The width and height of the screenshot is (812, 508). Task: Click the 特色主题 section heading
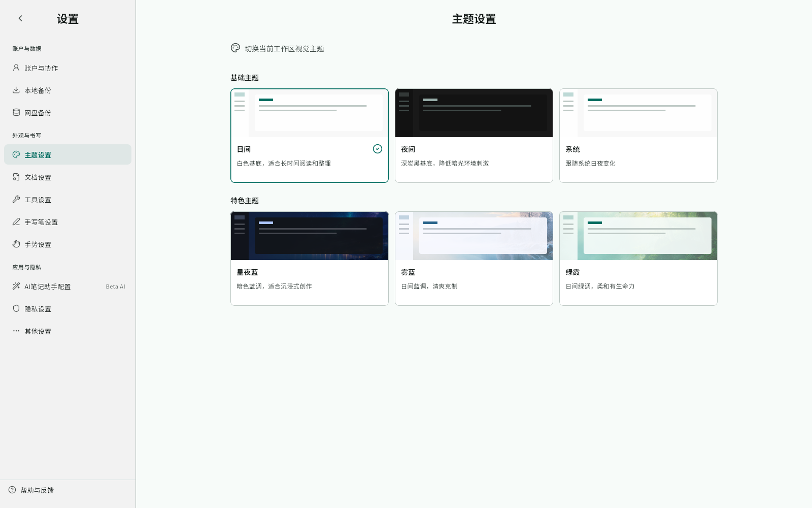point(245,201)
